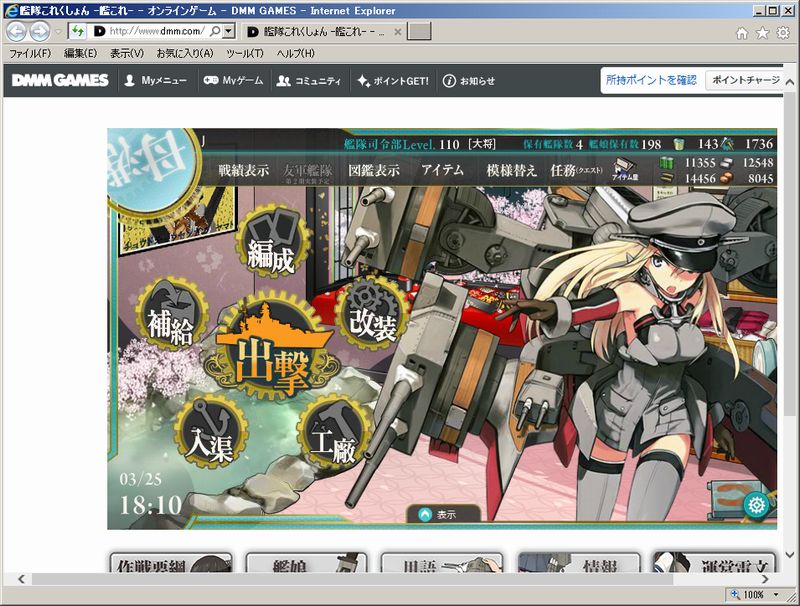The height and width of the screenshot is (606, 800).
Task: Open お知らせ notifications link
Action: [469, 81]
